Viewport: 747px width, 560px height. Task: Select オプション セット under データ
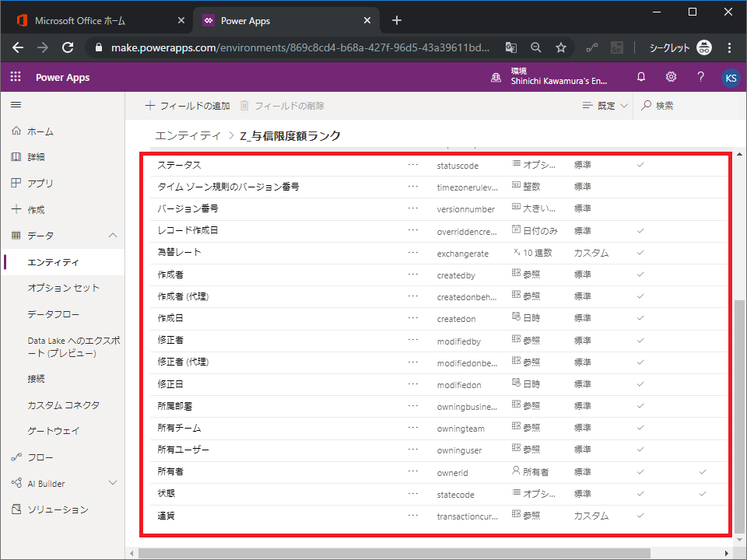pyautogui.click(x=63, y=288)
